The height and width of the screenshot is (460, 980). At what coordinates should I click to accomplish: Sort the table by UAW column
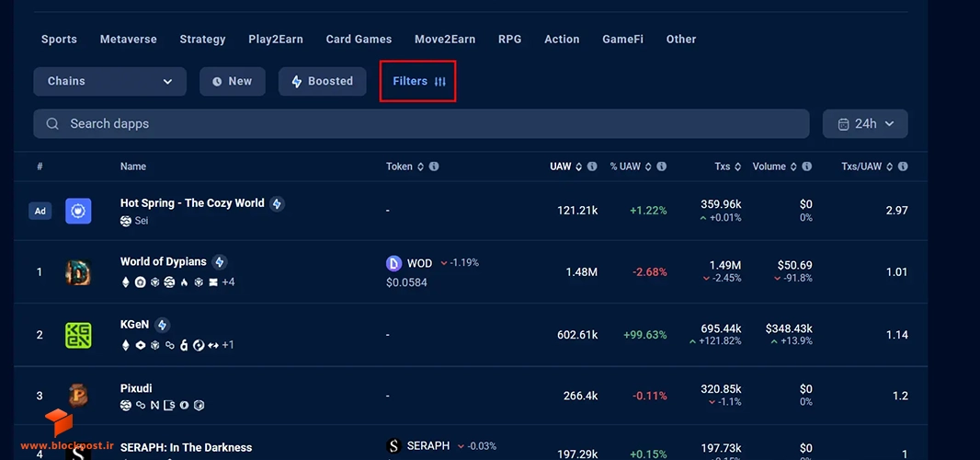[x=566, y=167]
